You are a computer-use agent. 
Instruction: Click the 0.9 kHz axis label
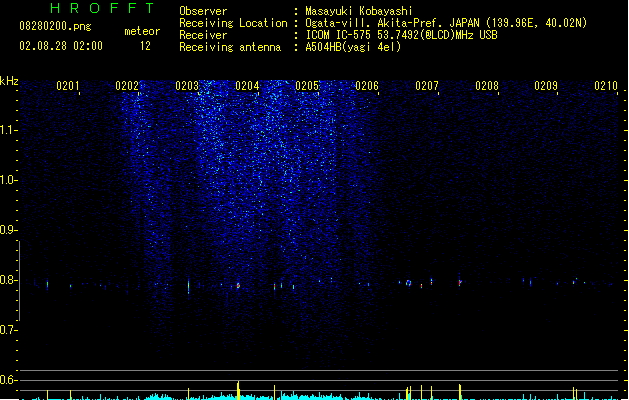8,230
